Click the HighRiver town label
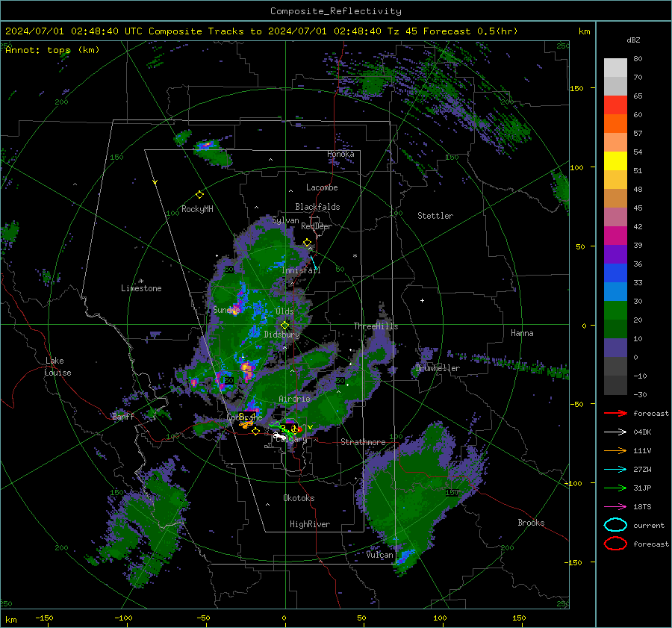Screen dimensions: 672x628 [310, 524]
